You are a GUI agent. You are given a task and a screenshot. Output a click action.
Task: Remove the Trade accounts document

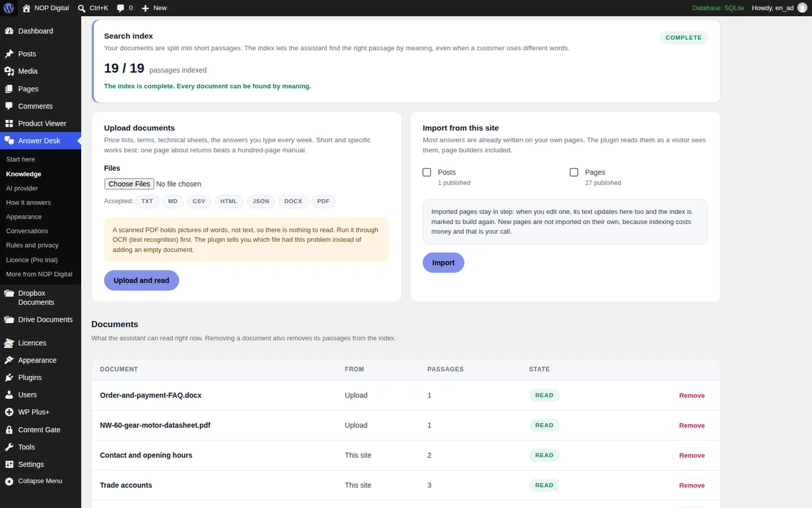pyautogui.click(x=691, y=485)
